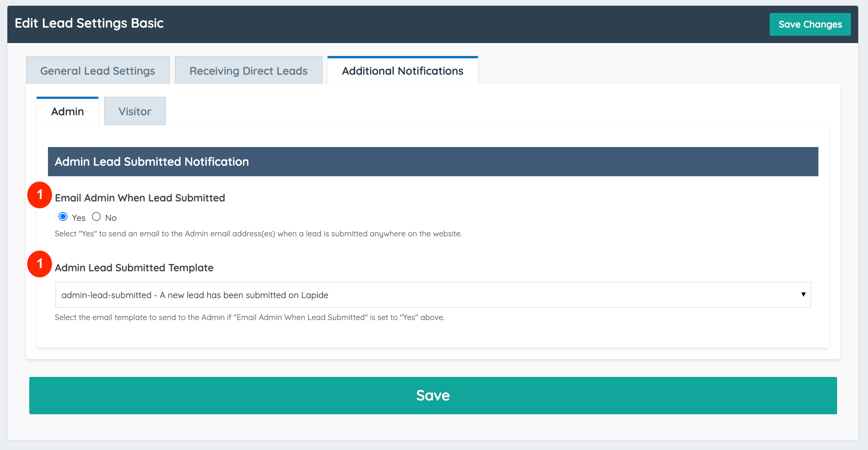Image resolution: width=868 pixels, height=450 pixels.
Task: Click the large green Save button
Action: pyautogui.click(x=433, y=396)
